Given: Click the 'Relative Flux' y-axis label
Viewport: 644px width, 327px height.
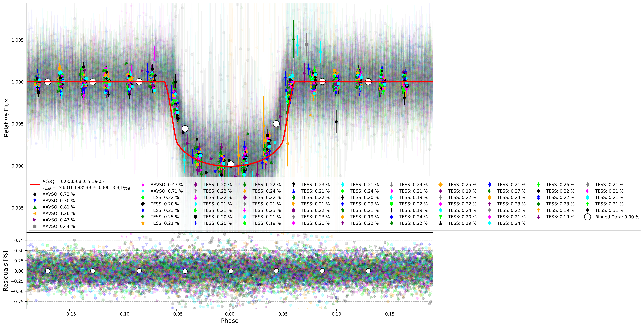Looking at the screenshot, I should coord(6,118).
